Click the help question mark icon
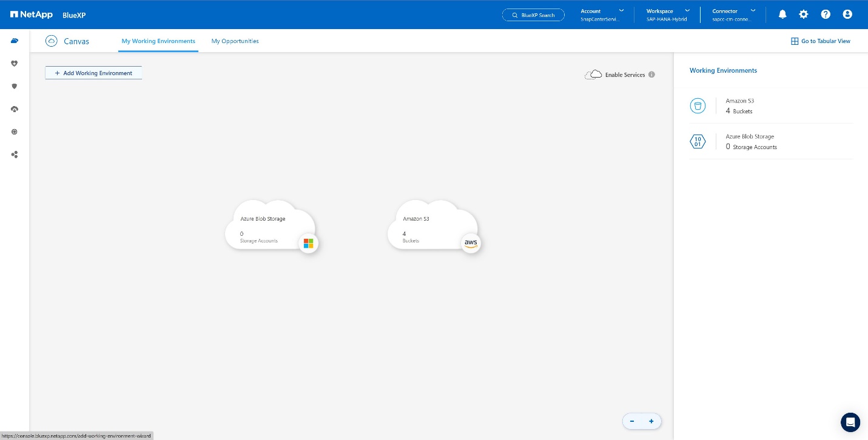This screenshot has width=868, height=440. click(826, 15)
